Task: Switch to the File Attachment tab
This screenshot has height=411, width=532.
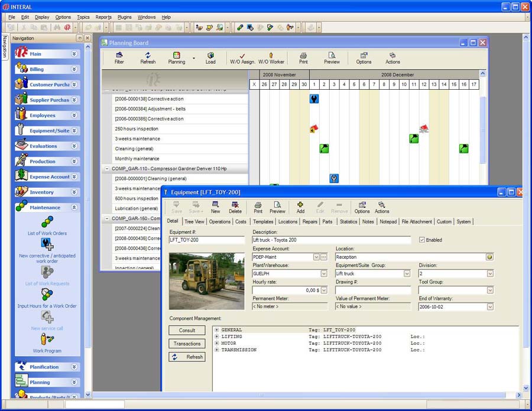Action: [x=417, y=221]
